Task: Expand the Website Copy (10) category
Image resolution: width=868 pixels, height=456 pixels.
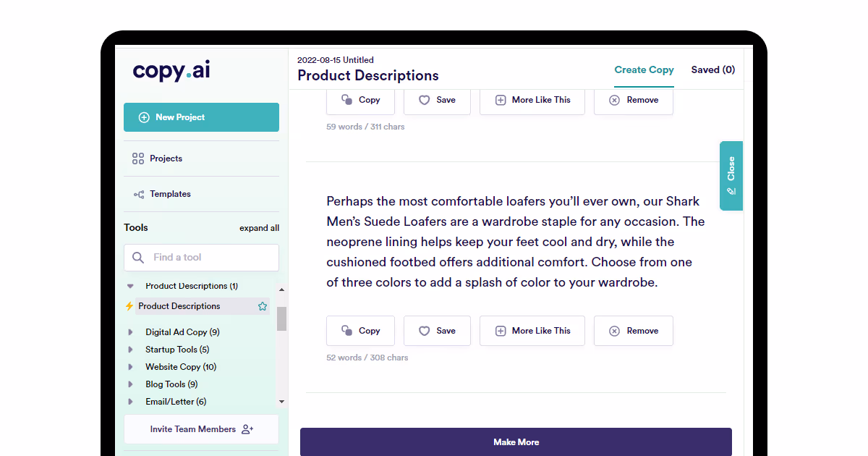Action: 131,367
